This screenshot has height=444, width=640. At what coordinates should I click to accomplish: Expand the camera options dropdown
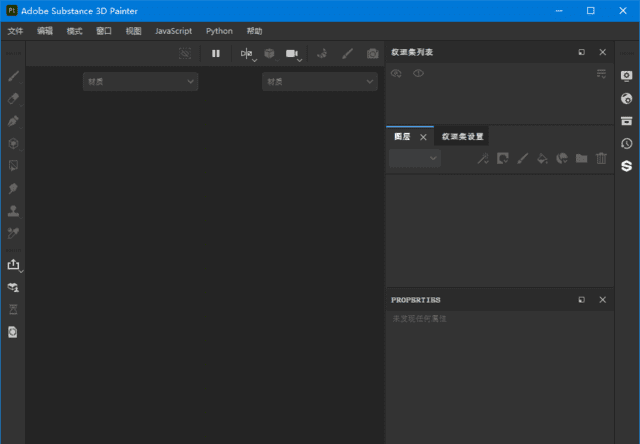click(x=300, y=60)
